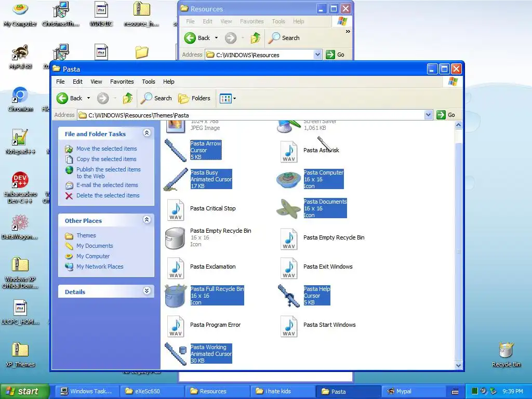
Task: Open the Edit menu in Pasta window
Action: [77, 82]
